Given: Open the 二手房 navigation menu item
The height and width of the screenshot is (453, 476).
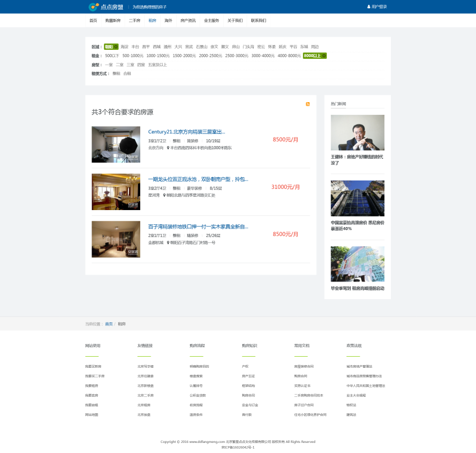Looking at the screenshot, I should click(x=134, y=21).
